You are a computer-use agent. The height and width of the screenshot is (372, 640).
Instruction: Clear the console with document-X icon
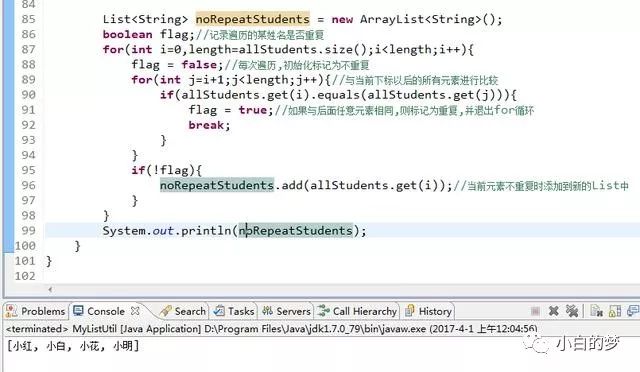point(596,311)
